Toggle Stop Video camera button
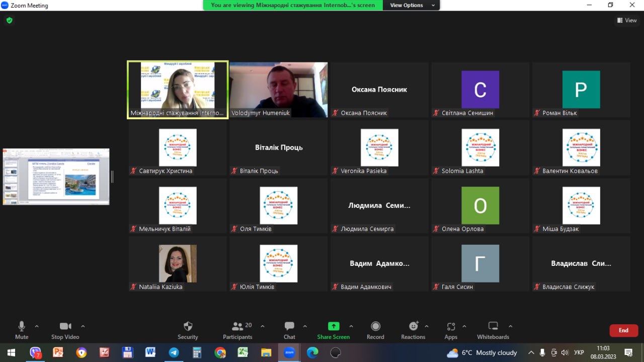Screen dimensions: 644x362 point(65,327)
